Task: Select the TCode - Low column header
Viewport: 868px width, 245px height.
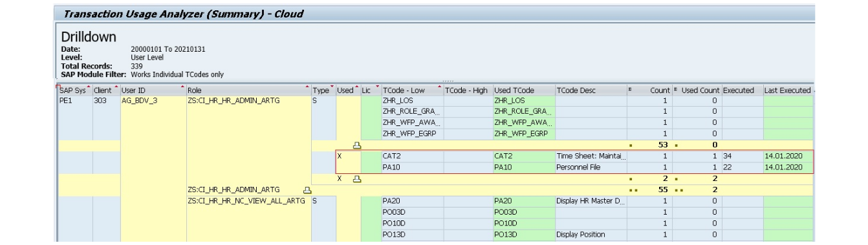Action: pyautogui.click(x=411, y=91)
